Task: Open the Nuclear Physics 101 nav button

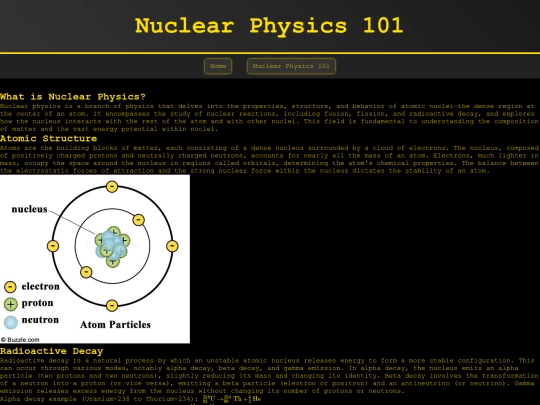Action: tap(291, 66)
